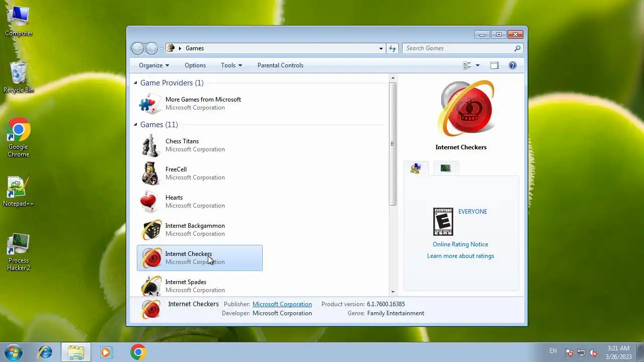Image resolution: width=644 pixels, height=362 pixels.
Task: Click the scroll down arrow of games list
Action: pyautogui.click(x=393, y=292)
